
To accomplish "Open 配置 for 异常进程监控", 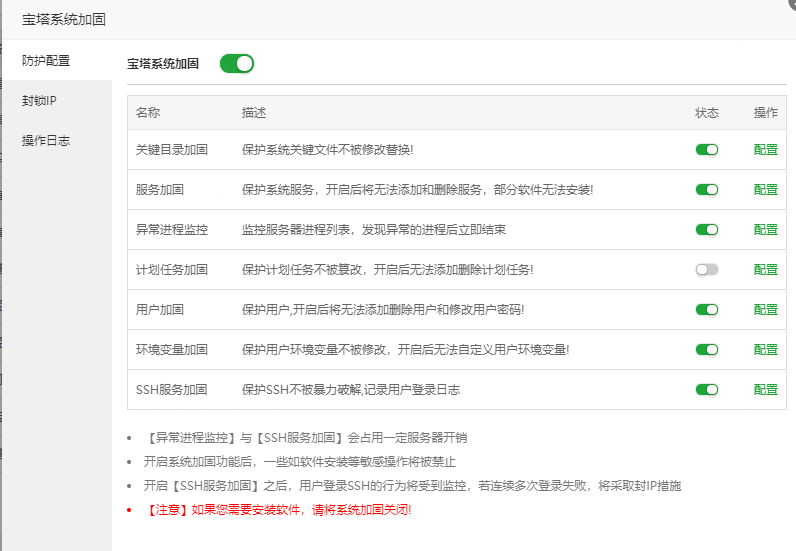I will (766, 230).
